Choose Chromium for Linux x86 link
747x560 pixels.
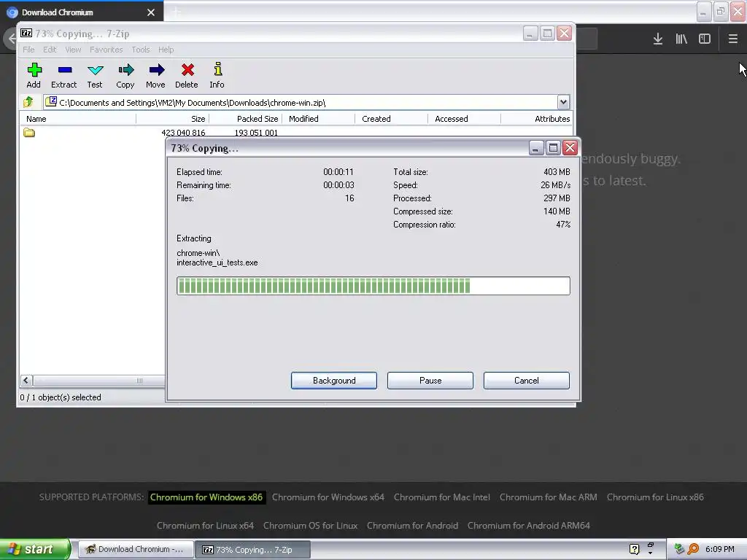point(655,497)
